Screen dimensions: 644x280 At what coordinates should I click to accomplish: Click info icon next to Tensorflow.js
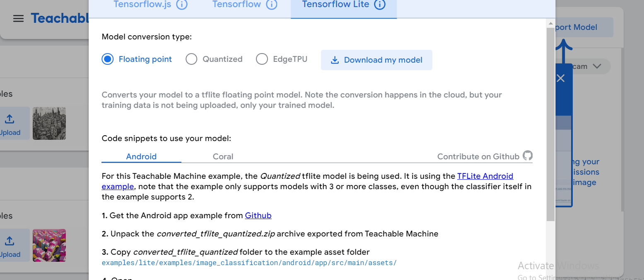[x=182, y=5]
